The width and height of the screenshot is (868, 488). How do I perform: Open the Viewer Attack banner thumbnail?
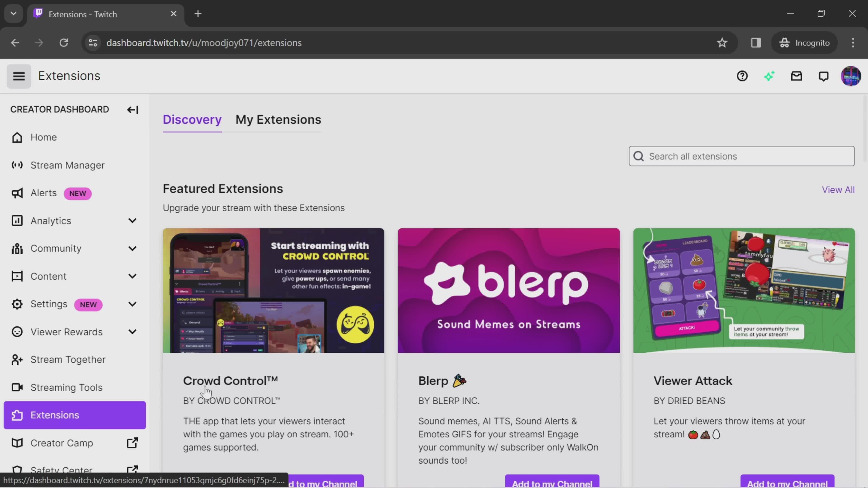click(744, 291)
